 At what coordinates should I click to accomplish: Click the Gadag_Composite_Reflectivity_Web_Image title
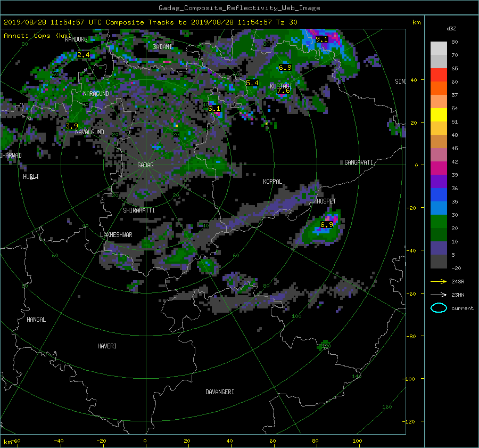pyautogui.click(x=239, y=8)
